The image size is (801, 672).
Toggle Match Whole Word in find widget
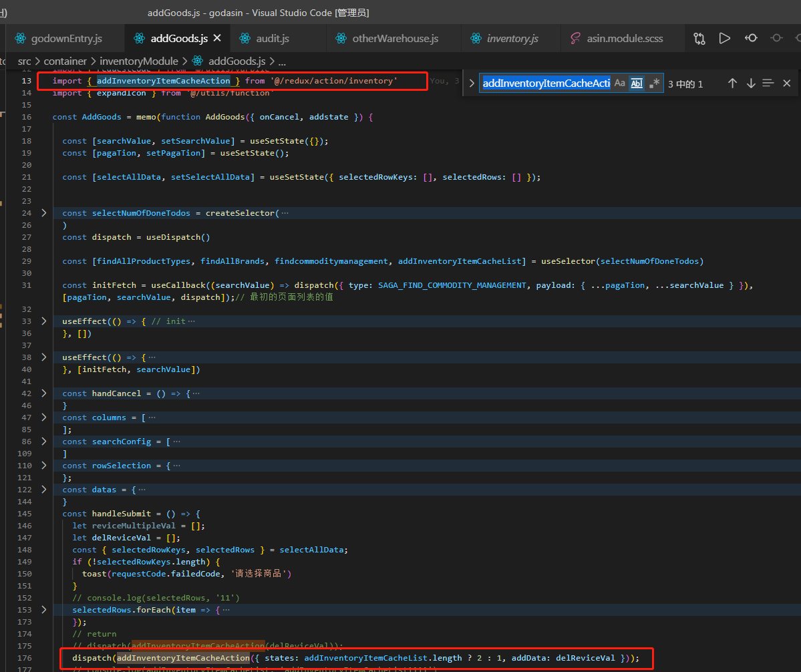point(637,83)
